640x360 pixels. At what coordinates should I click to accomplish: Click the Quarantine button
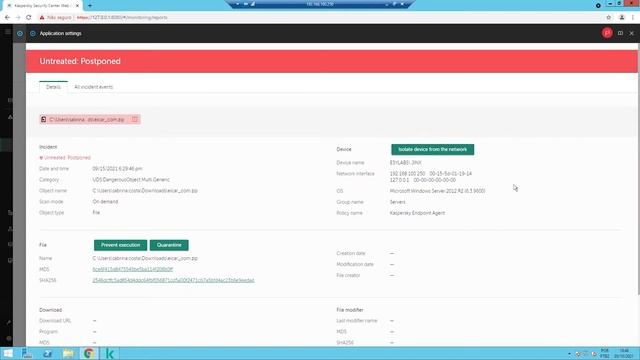pyautogui.click(x=169, y=245)
